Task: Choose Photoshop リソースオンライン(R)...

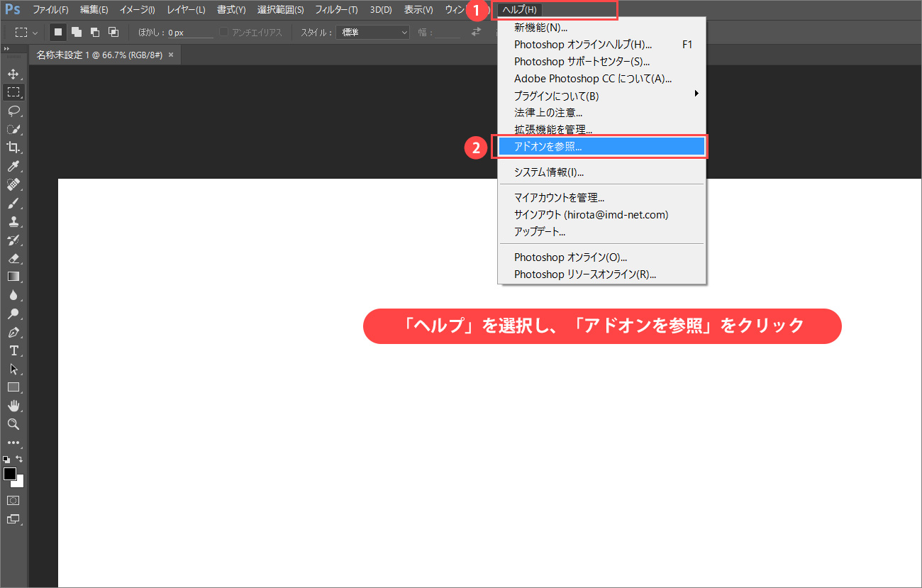Action: (x=602, y=274)
